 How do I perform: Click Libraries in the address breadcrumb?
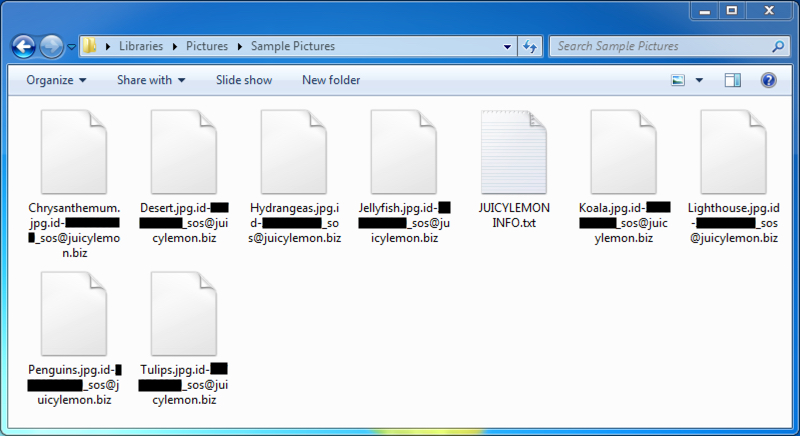pyautogui.click(x=141, y=46)
